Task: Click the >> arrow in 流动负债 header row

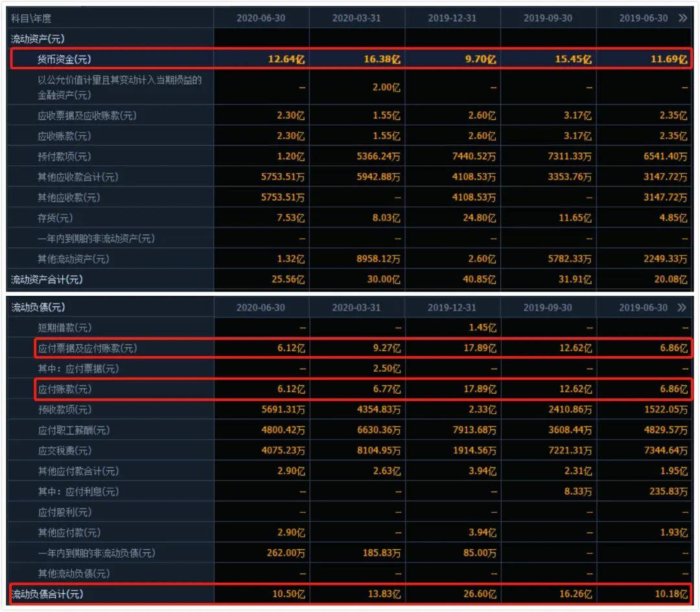Action: point(682,308)
